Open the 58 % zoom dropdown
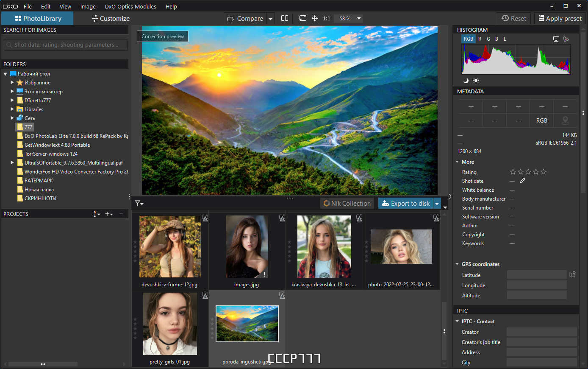588x369 pixels. click(x=359, y=18)
